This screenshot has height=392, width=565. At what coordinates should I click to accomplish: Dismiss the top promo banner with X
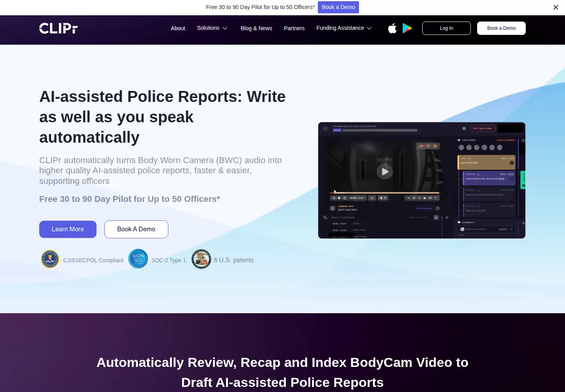click(556, 7)
